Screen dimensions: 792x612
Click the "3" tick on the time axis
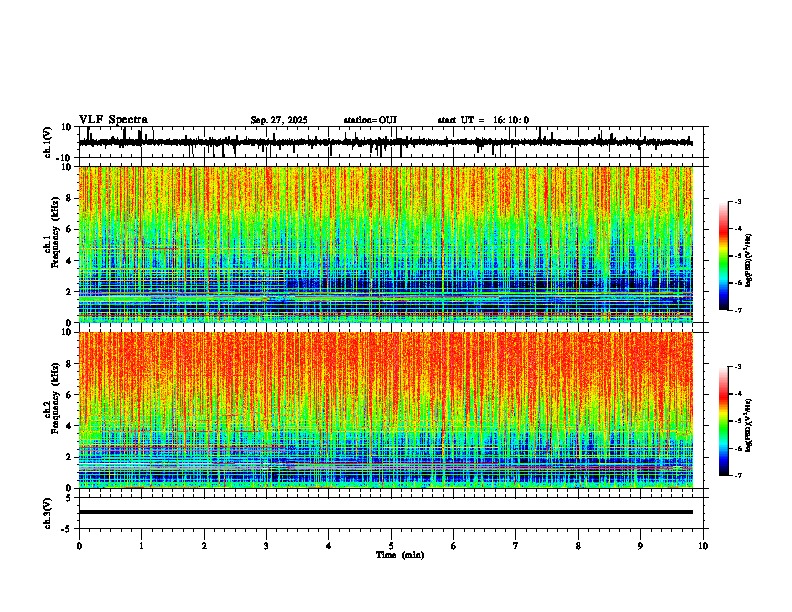266,546
